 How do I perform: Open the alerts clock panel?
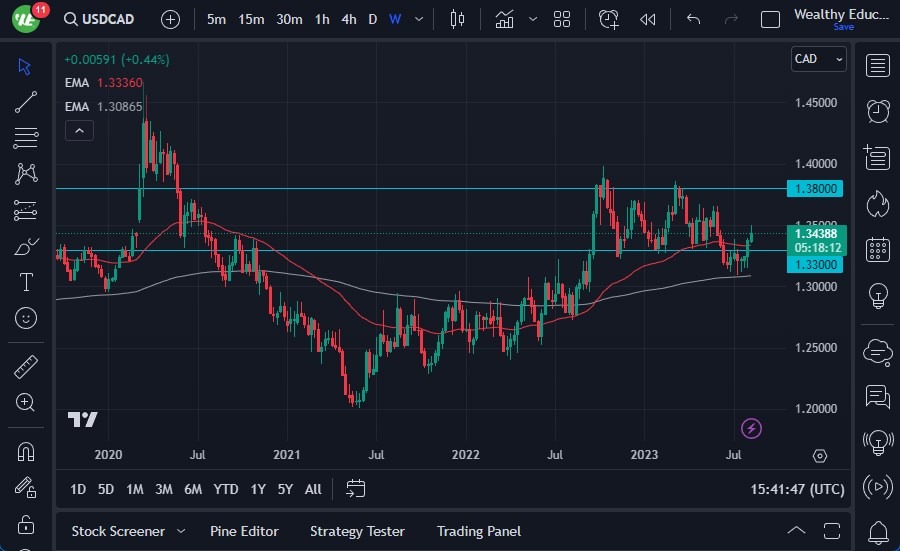[x=878, y=111]
